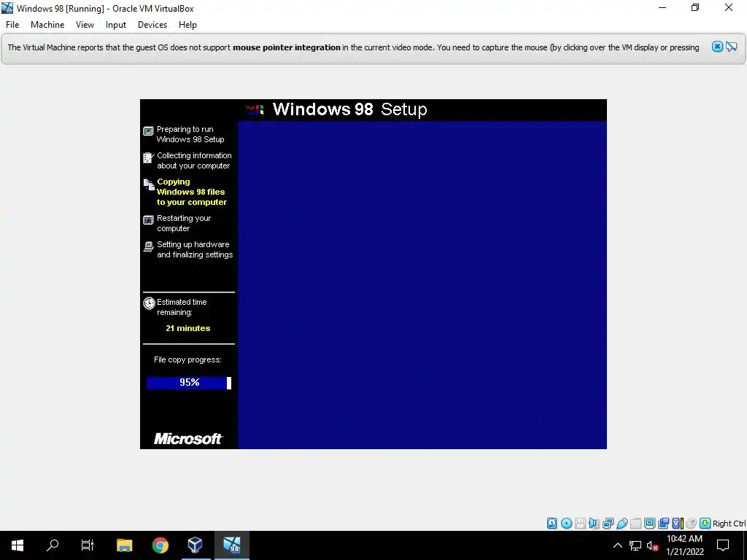Click the network adapter indicator

pyautogui.click(x=608, y=524)
